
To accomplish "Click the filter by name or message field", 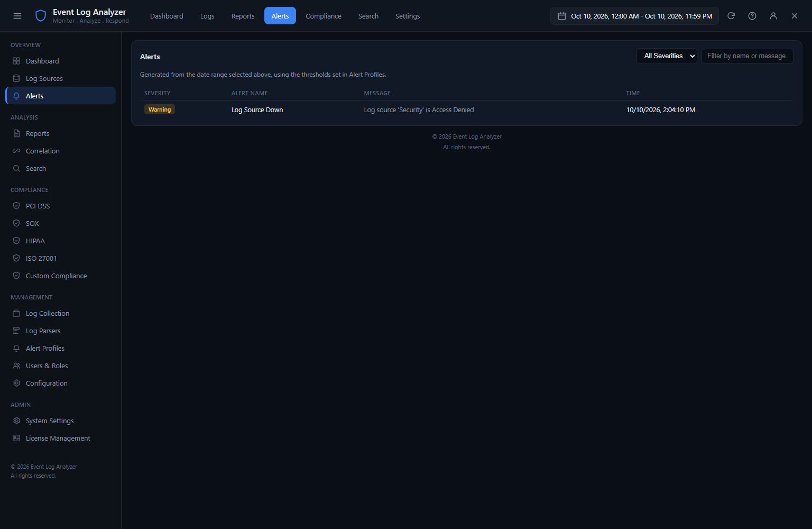I will coord(747,56).
